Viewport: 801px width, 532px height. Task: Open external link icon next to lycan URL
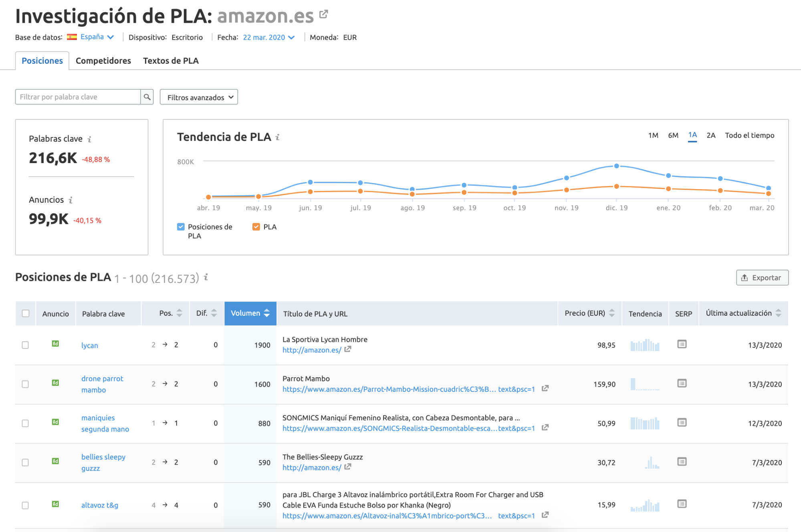tap(348, 349)
